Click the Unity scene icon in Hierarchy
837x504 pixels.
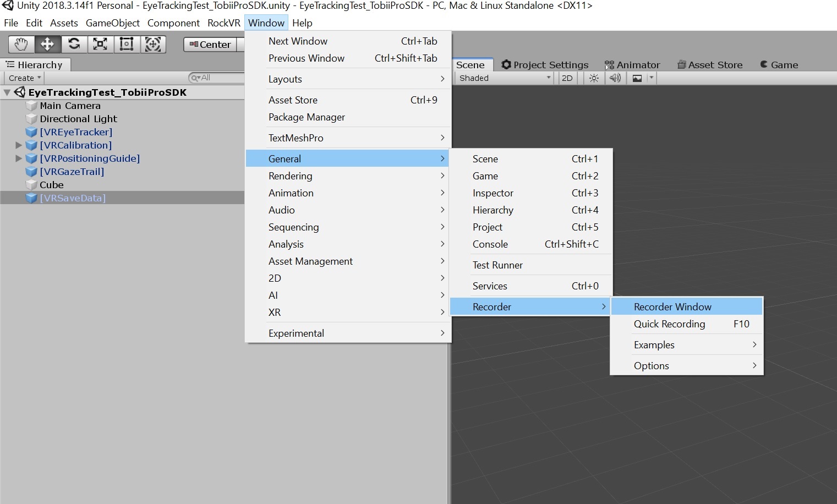20,92
